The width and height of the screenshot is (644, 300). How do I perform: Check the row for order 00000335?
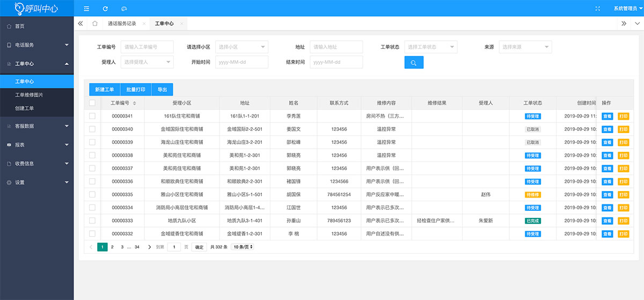coord(92,194)
